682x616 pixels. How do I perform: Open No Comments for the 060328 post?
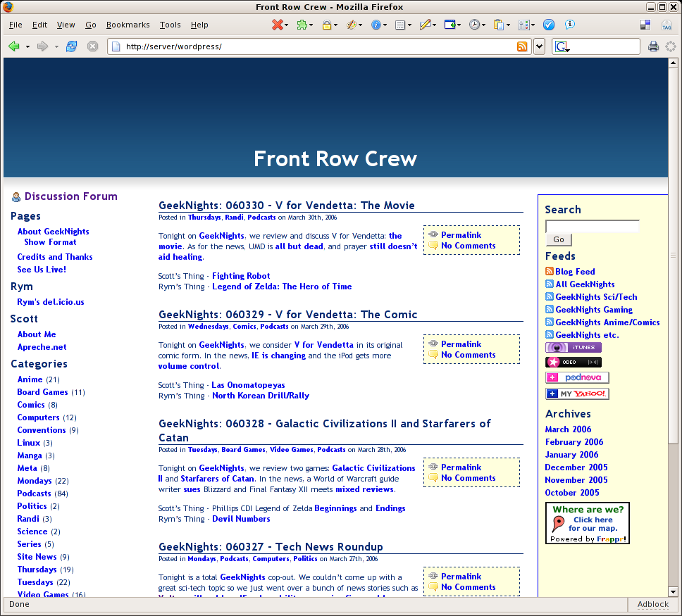(468, 478)
